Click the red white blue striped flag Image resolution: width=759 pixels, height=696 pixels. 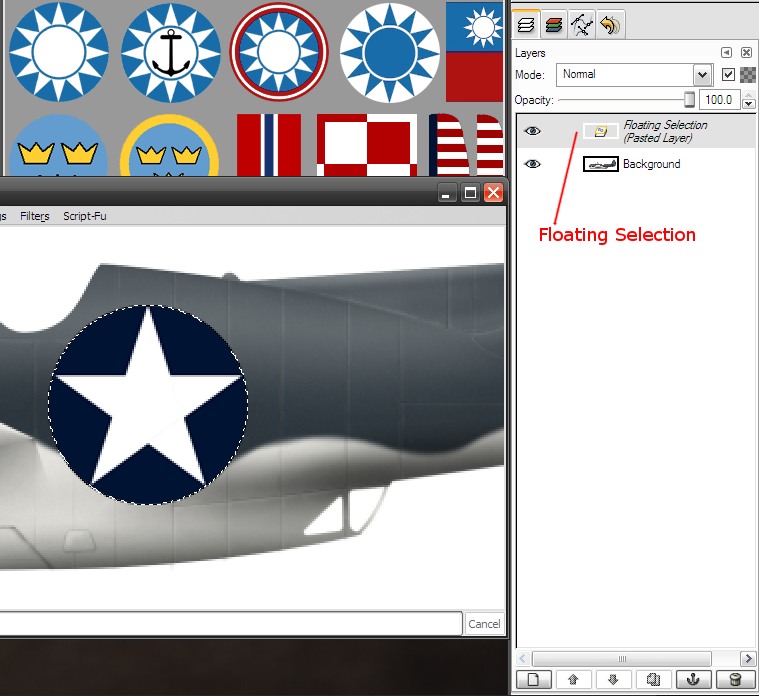point(269,145)
